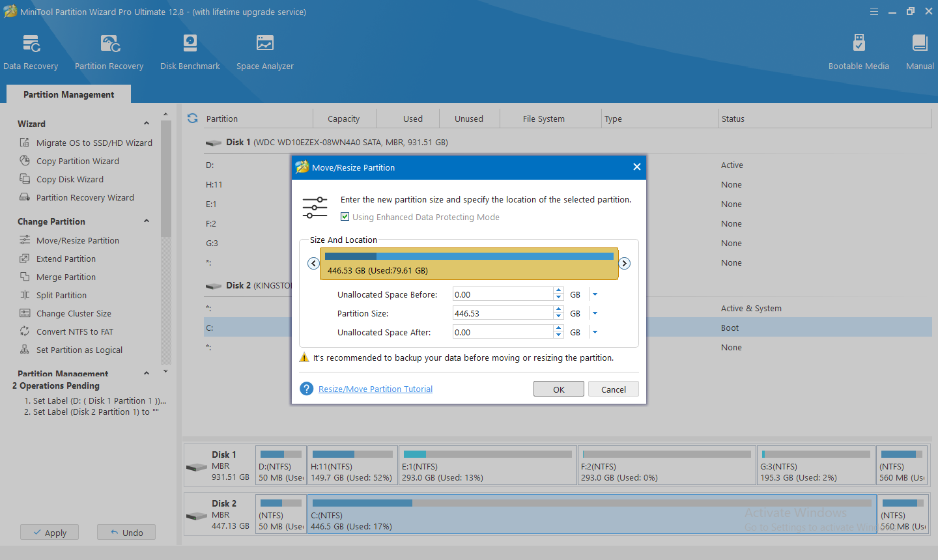Increase Unallocated Space Before with the up arrow

click(558, 291)
